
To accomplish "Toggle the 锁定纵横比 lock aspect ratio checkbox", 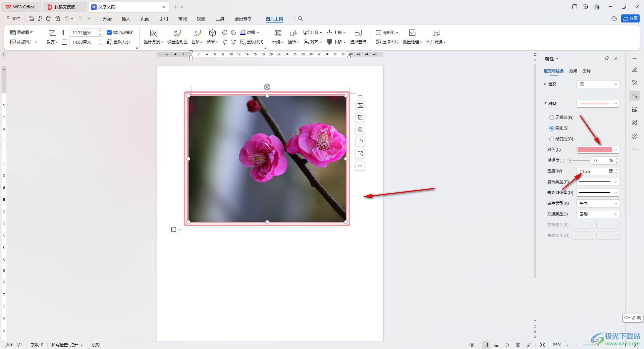I will [109, 33].
